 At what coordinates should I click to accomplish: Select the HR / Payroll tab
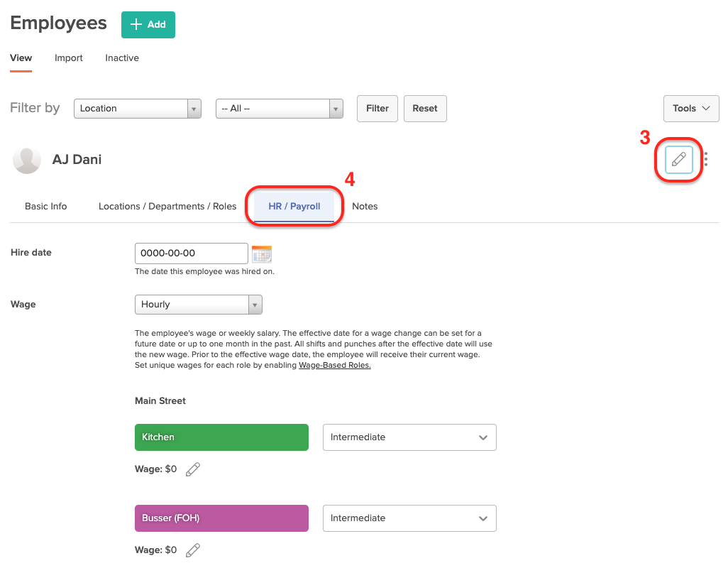point(294,206)
